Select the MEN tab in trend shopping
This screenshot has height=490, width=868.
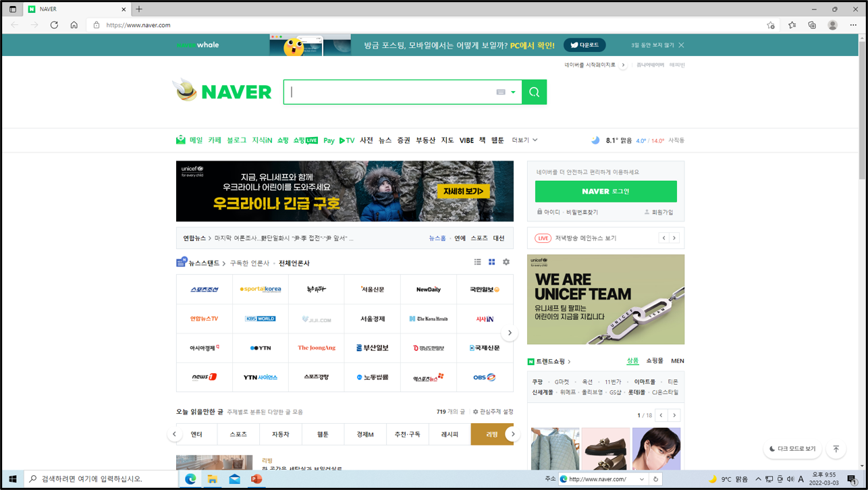(x=678, y=361)
